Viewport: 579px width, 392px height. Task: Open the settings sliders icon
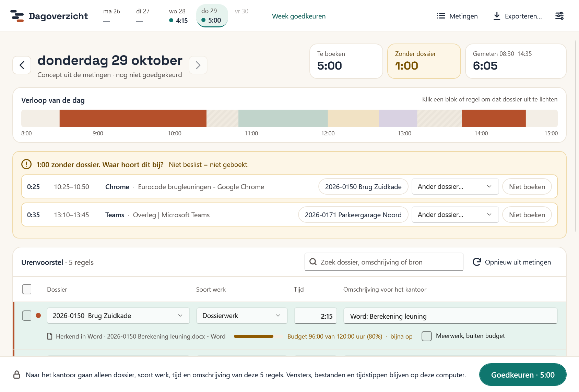[559, 16]
